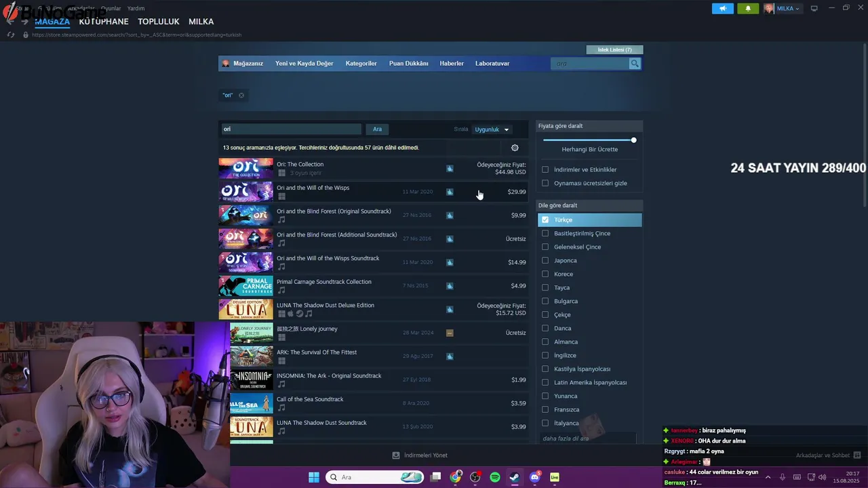868x488 pixels.
Task: Click the music note icon under Primal Carnage Soundtrack
Action: coord(281,290)
